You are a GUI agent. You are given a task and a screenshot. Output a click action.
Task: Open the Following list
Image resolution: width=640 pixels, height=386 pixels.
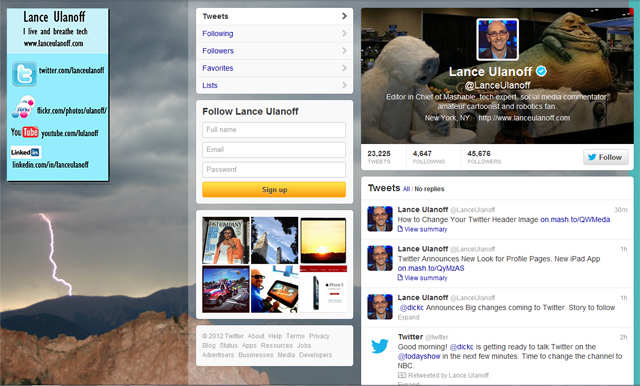coord(274,33)
